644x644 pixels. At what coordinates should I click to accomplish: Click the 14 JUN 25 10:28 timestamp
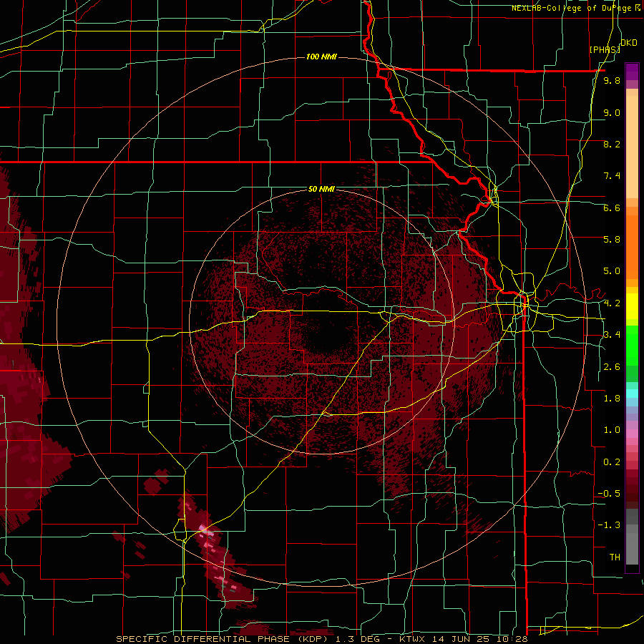click(479, 639)
